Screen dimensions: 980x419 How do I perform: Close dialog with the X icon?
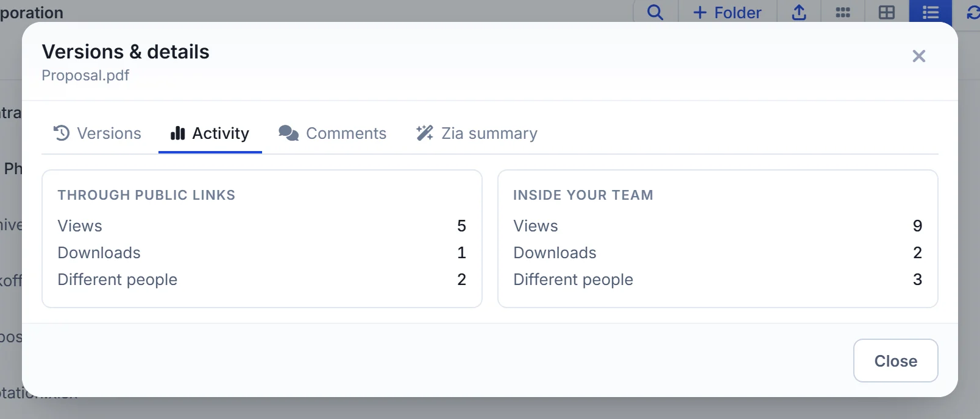919,56
